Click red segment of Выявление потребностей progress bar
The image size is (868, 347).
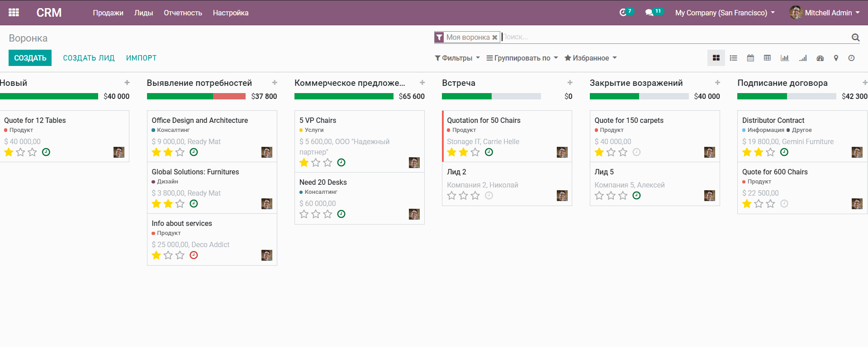click(x=229, y=96)
